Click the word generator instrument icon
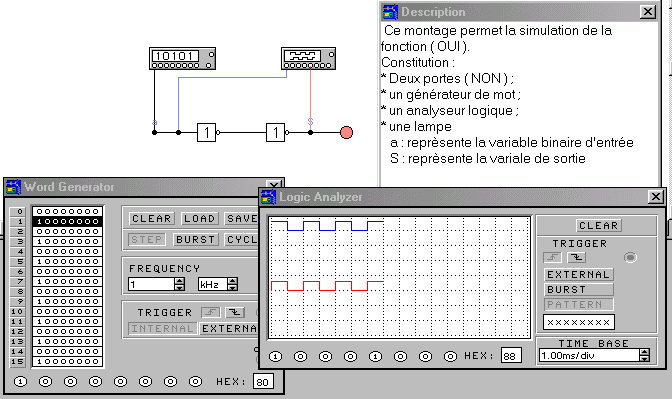Image resolution: width=672 pixels, height=399 pixels. click(x=182, y=58)
